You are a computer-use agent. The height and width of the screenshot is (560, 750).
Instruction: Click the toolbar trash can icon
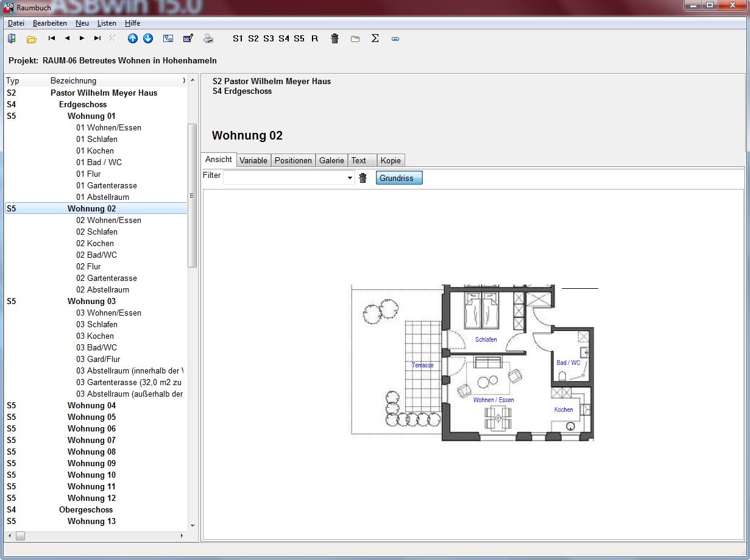pos(334,38)
